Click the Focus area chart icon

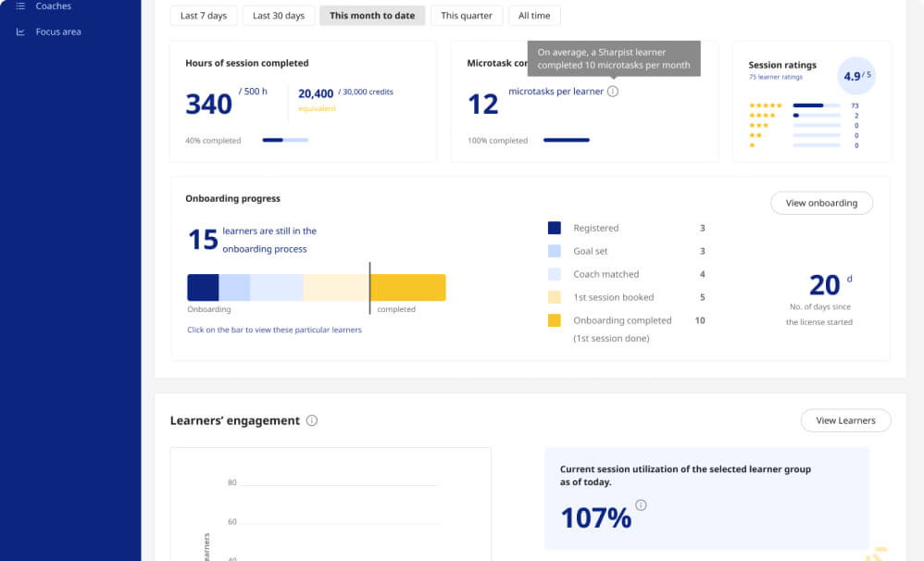tap(20, 31)
